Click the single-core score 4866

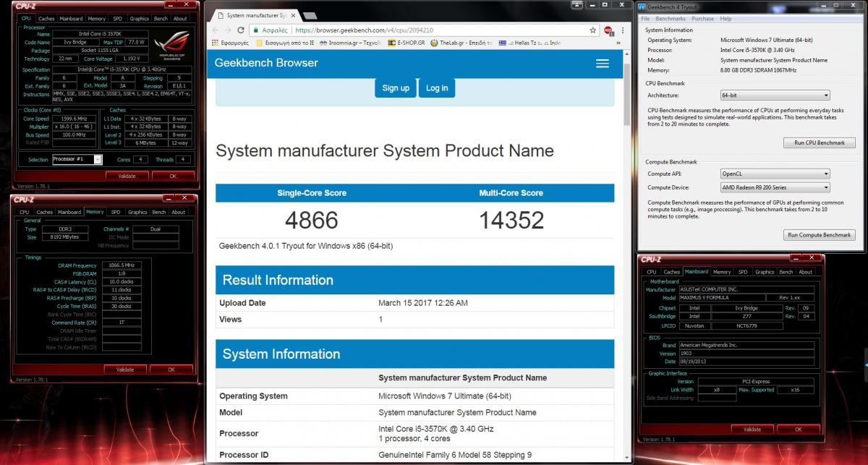(x=311, y=220)
